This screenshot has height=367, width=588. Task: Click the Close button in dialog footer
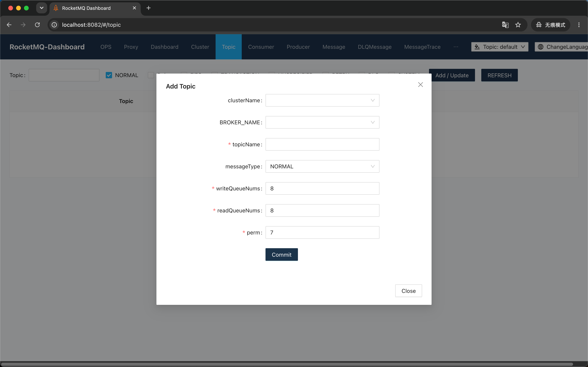(x=408, y=291)
